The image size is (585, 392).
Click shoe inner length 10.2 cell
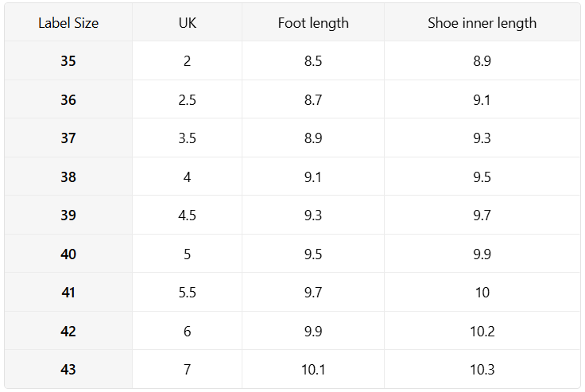(x=482, y=331)
